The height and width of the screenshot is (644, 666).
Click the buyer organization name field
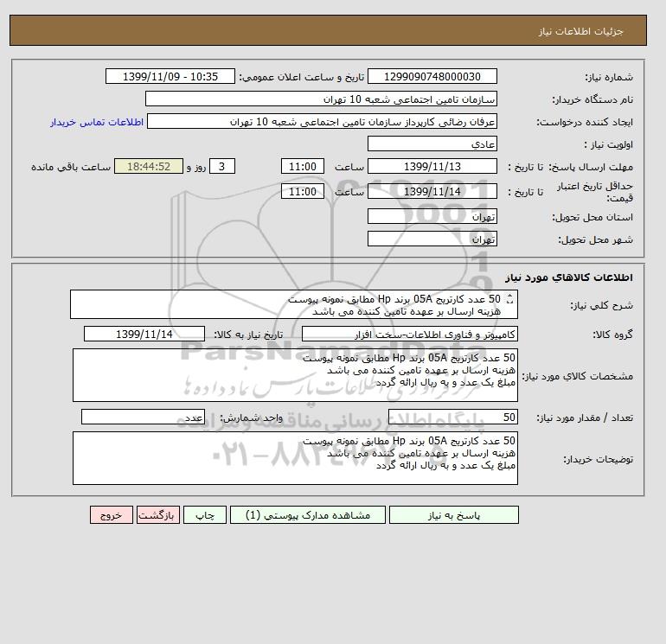(x=321, y=99)
